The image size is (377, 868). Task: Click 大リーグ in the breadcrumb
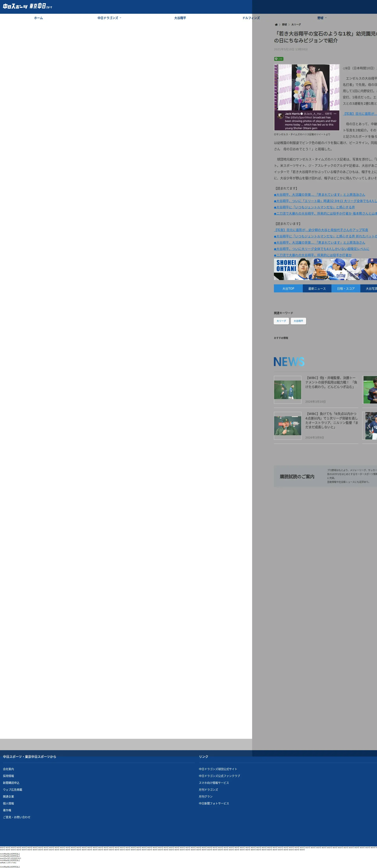point(296,25)
